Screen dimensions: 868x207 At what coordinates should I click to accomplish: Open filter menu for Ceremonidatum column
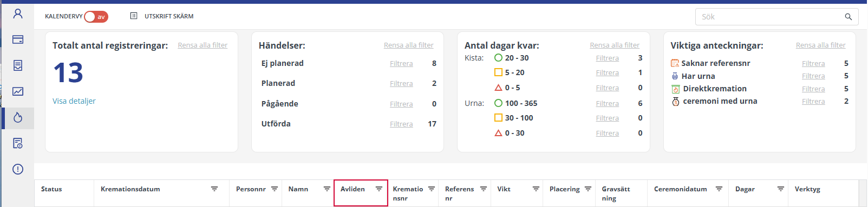point(719,189)
